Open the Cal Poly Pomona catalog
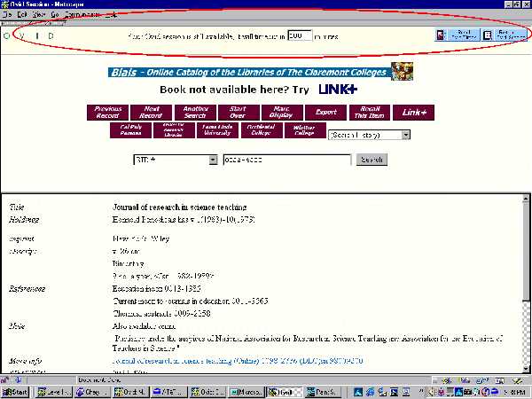Screen dimensions: 532x399 130,130
